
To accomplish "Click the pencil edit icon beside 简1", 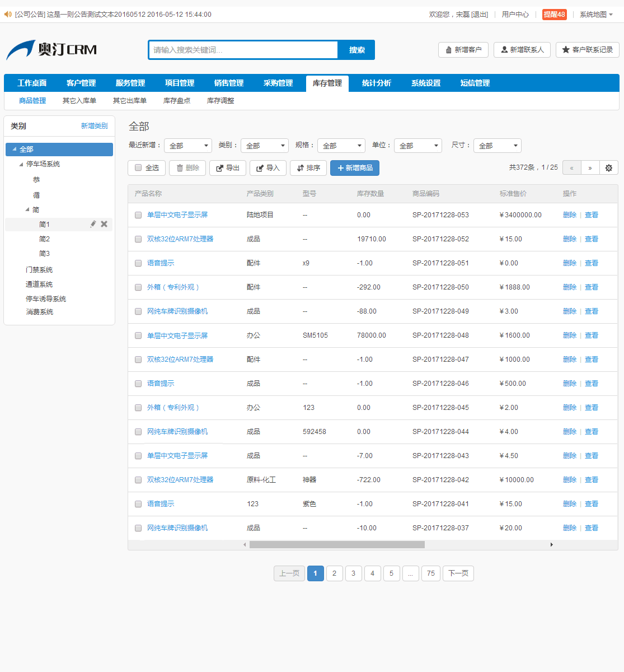I will tap(93, 224).
